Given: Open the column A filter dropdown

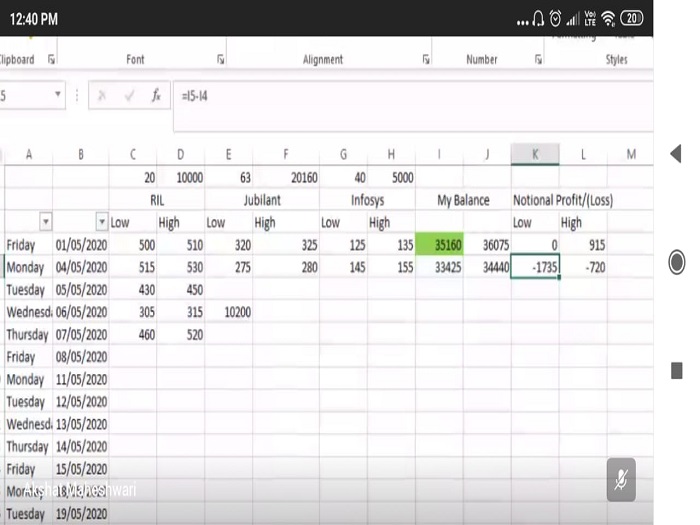Looking at the screenshot, I should pos(46,222).
